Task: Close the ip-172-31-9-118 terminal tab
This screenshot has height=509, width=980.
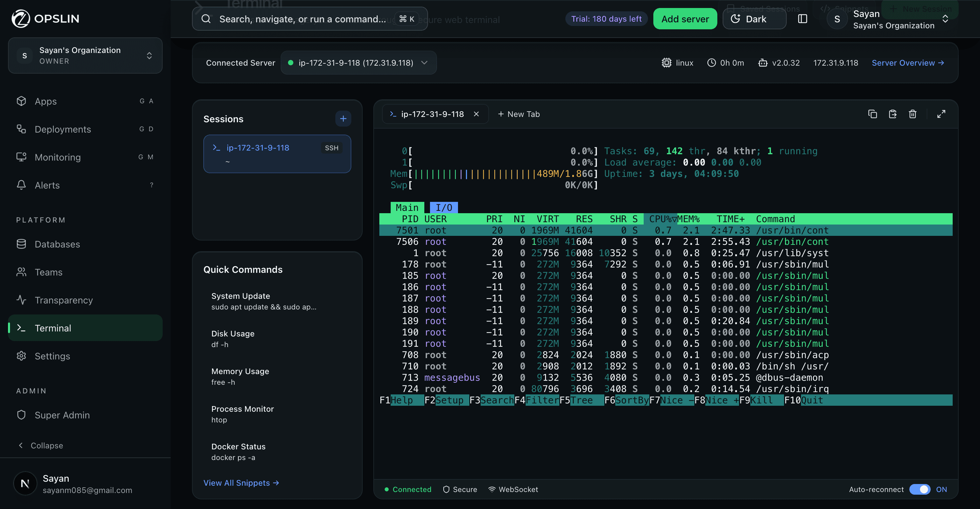Action: [x=476, y=114]
